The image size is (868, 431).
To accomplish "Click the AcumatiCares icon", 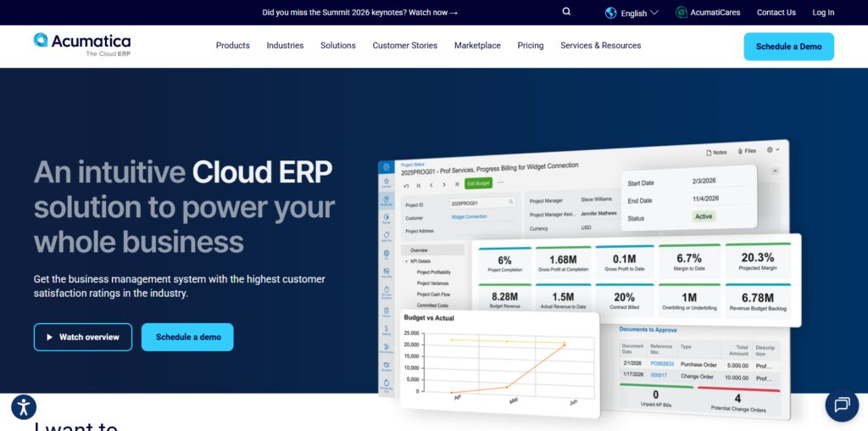I will coord(682,12).
